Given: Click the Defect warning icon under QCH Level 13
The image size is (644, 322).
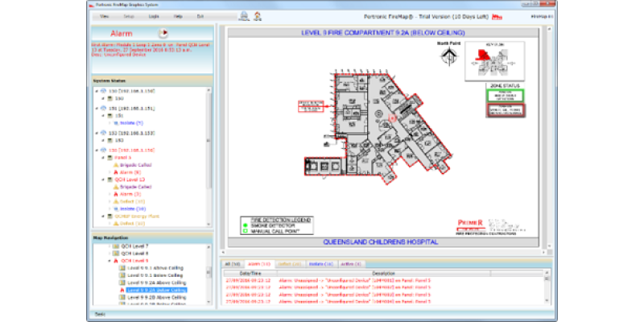Looking at the screenshot, I should [x=116, y=202].
